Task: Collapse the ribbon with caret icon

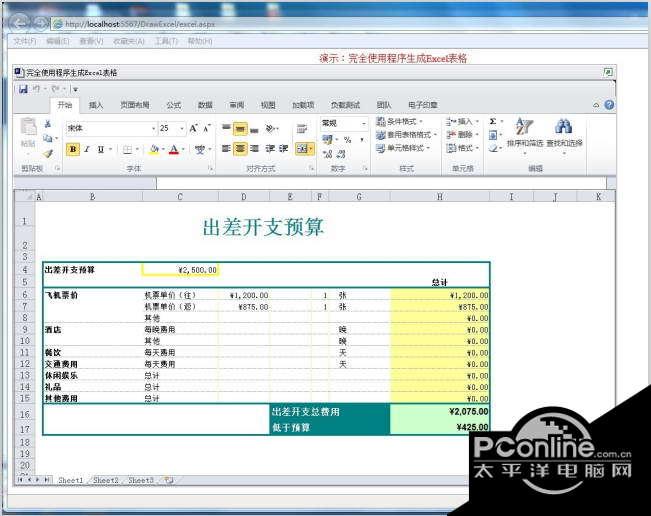Action: tap(596, 105)
